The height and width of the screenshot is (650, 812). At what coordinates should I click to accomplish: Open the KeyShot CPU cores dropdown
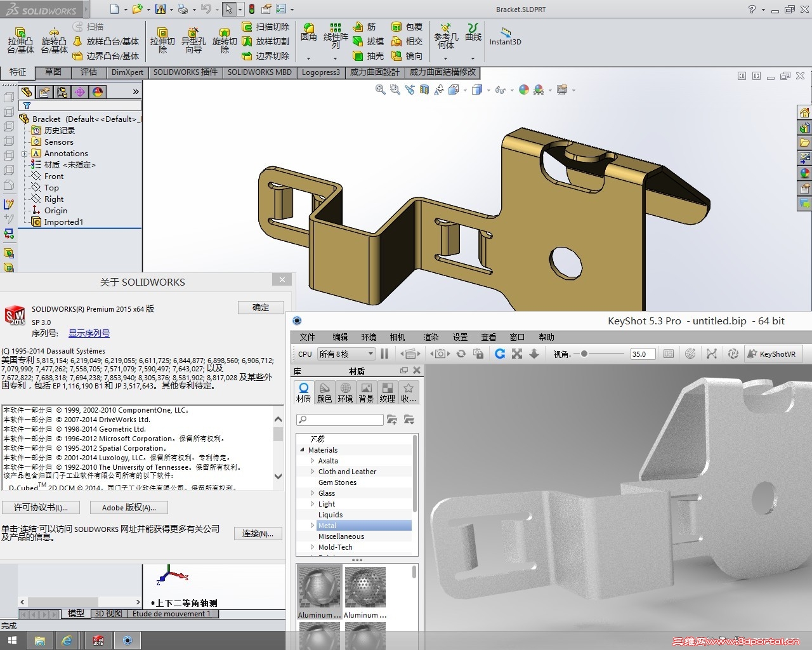346,354
